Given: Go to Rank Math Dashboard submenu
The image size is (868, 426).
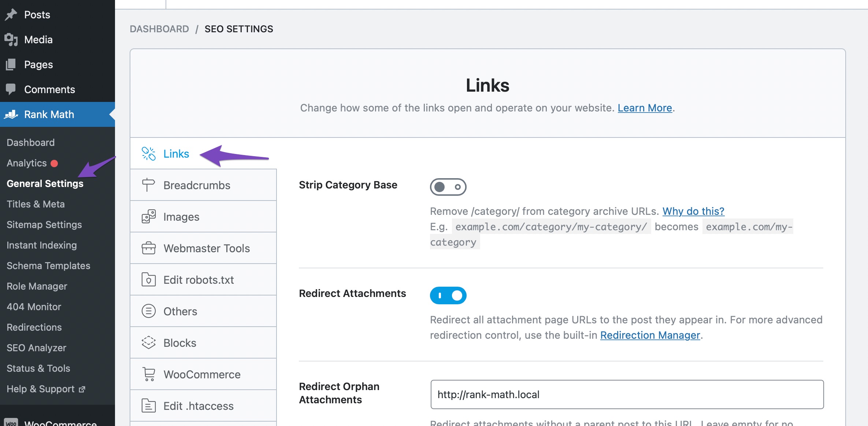Looking at the screenshot, I should click(x=31, y=143).
